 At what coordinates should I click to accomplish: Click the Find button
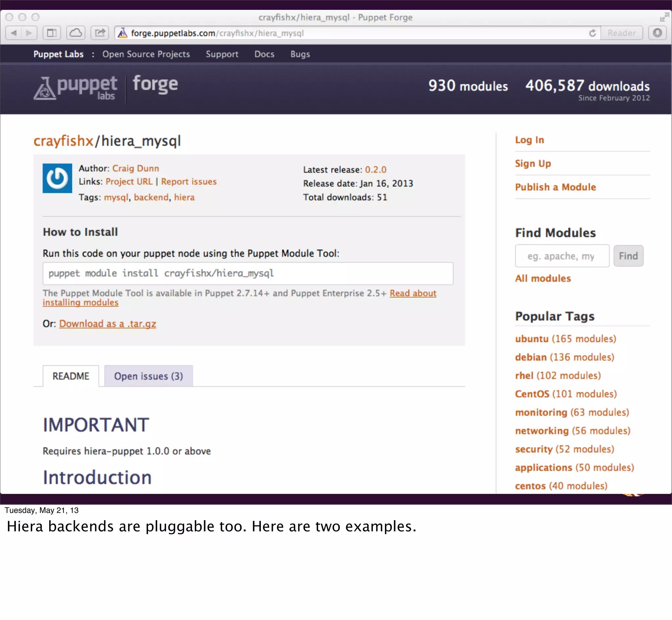[628, 256]
